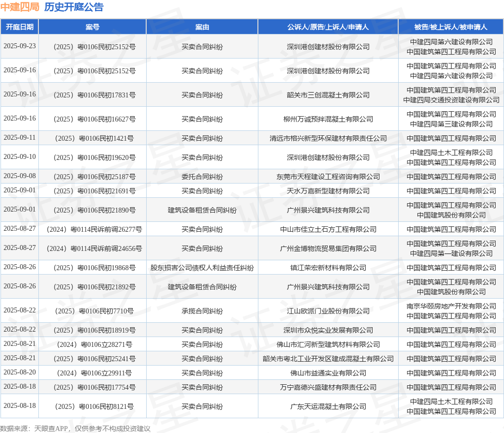This screenshot has width=504, height=433.
Task: Select the 案由 column header
Action: (x=202, y=27)
